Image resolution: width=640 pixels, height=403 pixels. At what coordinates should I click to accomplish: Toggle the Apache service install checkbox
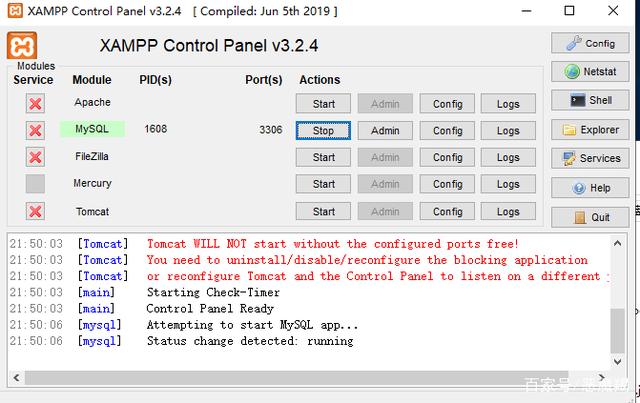(x=35, y=103)
